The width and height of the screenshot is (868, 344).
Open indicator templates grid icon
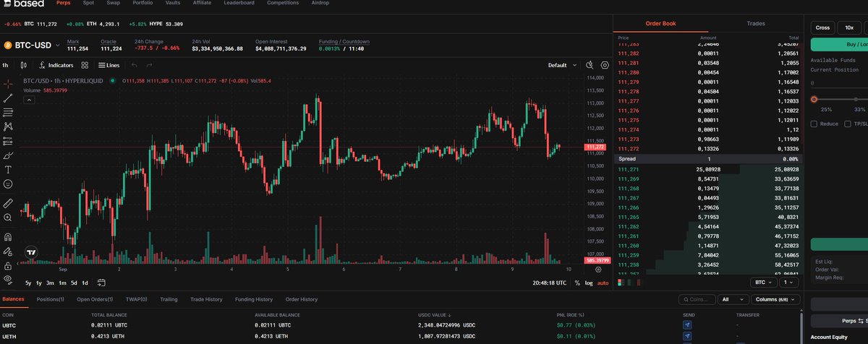pos(85,65)
